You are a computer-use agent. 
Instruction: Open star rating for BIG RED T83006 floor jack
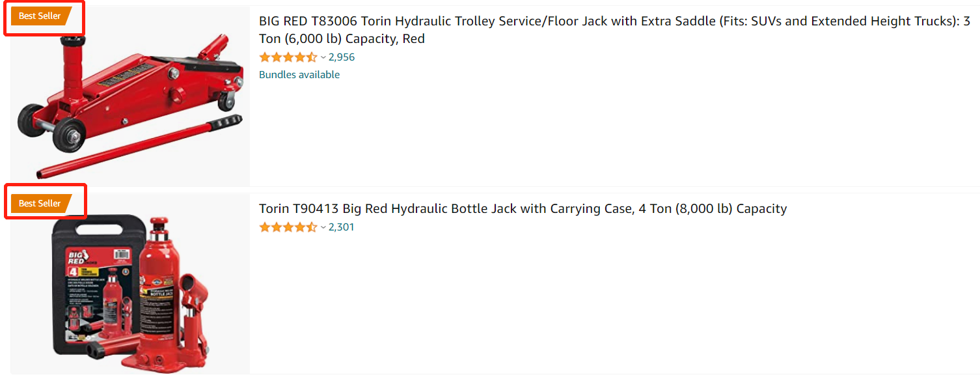(288, 57)
